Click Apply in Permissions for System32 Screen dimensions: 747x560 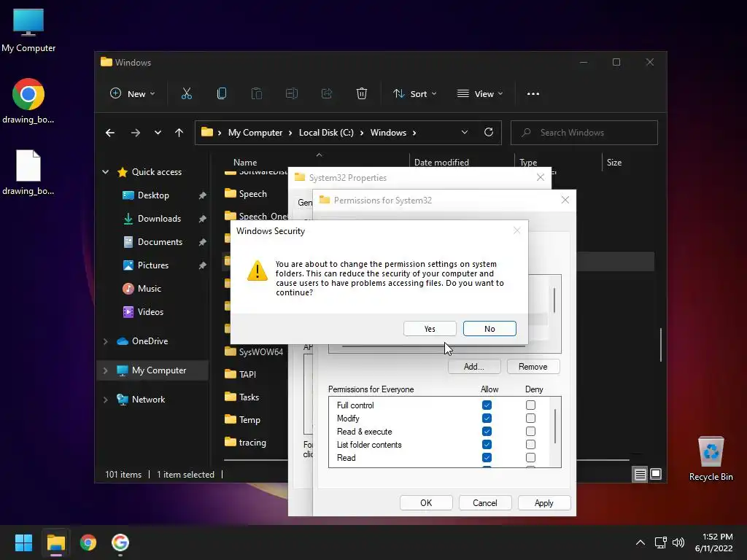pyautogui.click(x=543, y=503)
